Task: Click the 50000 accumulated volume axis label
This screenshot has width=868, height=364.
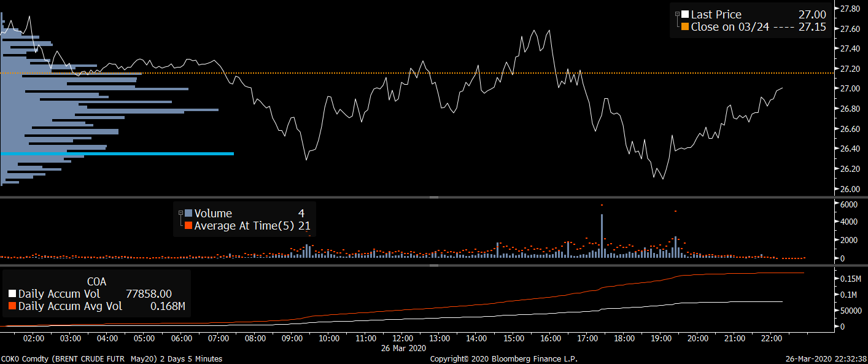Action: click(851, 311)
